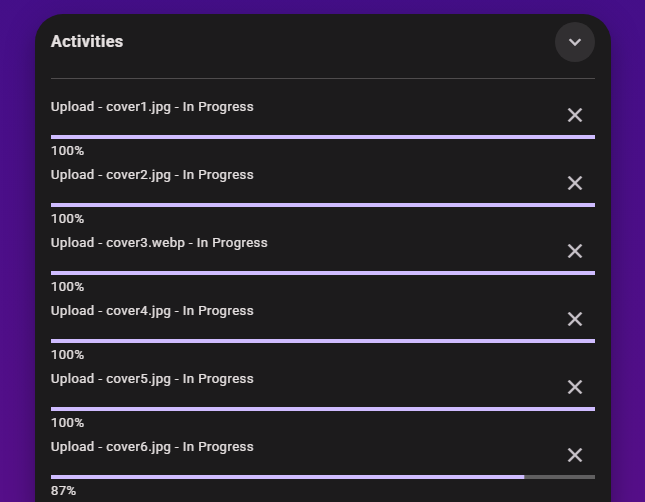Select the 'Upload - cover4.jpg - In Progress' label

point(152,311)
